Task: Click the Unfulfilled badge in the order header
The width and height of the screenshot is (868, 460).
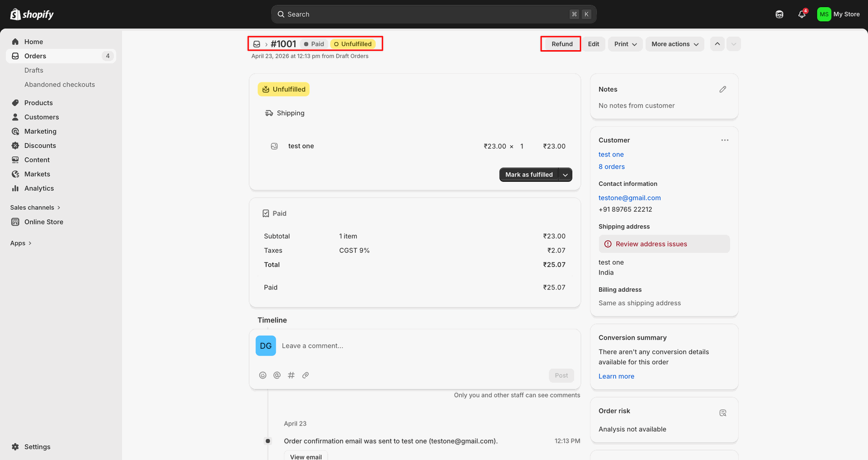Action: (x=353, y=44)
